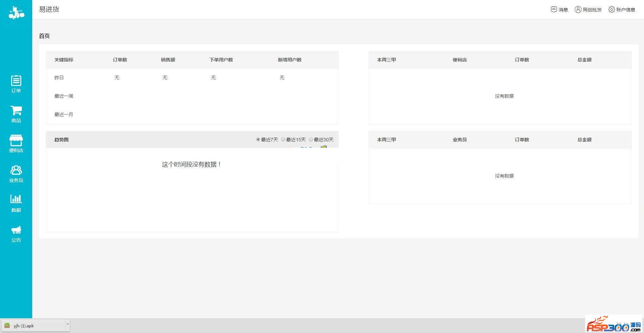Click the 消息 message bubble icon
The width and height of the screenshot is (644, 333).
[x=554, y=9]
